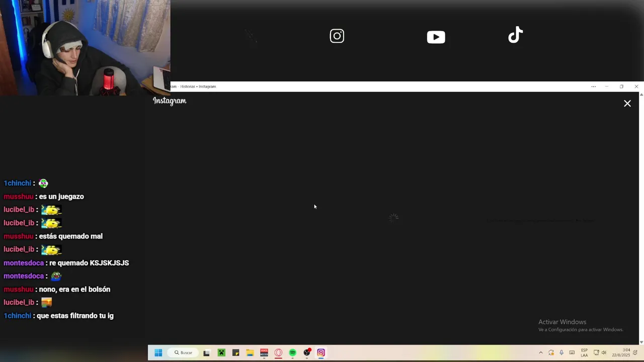Viewport: 644px width, 362px height.
Task: Click chat message 'nono, era en el bolsón'
Action: click(x=74, y=290)
